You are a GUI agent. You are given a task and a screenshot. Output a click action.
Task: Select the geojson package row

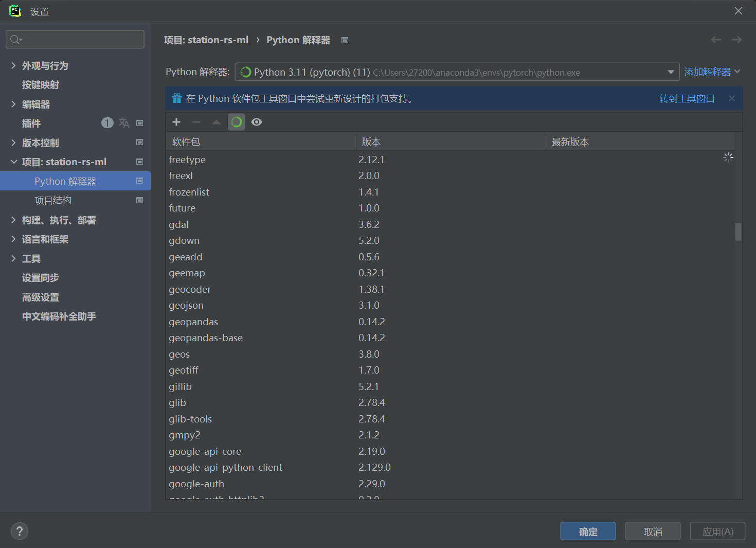pyautogui.click(x=450, y=305)
